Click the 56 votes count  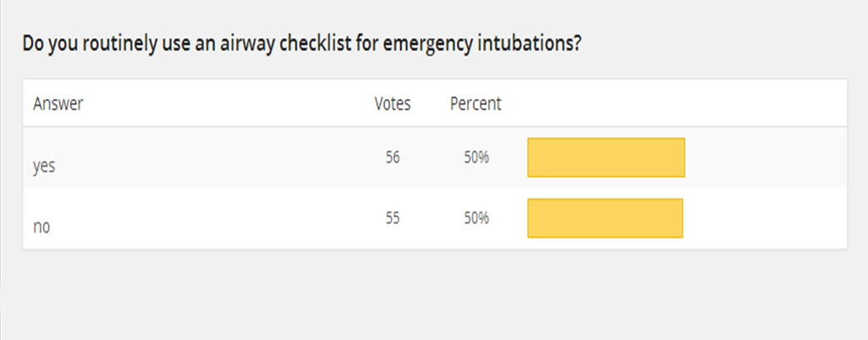(x=393, y=157)
